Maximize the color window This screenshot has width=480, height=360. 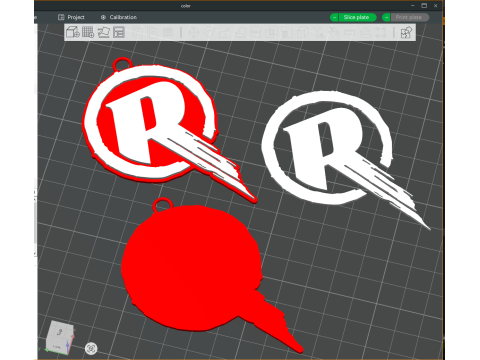[424, 6]
